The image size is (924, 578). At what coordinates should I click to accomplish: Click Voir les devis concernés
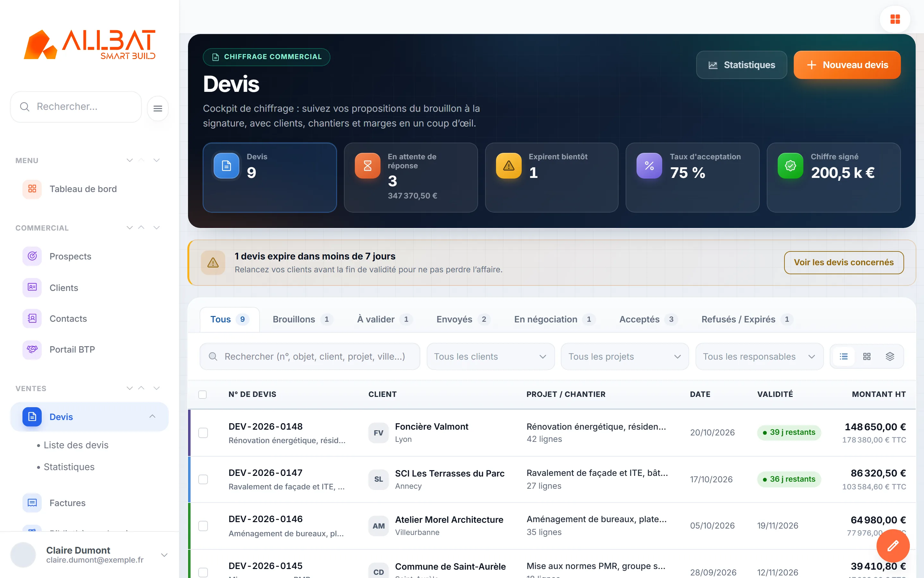pyautogui.click(x=844, y=262)
